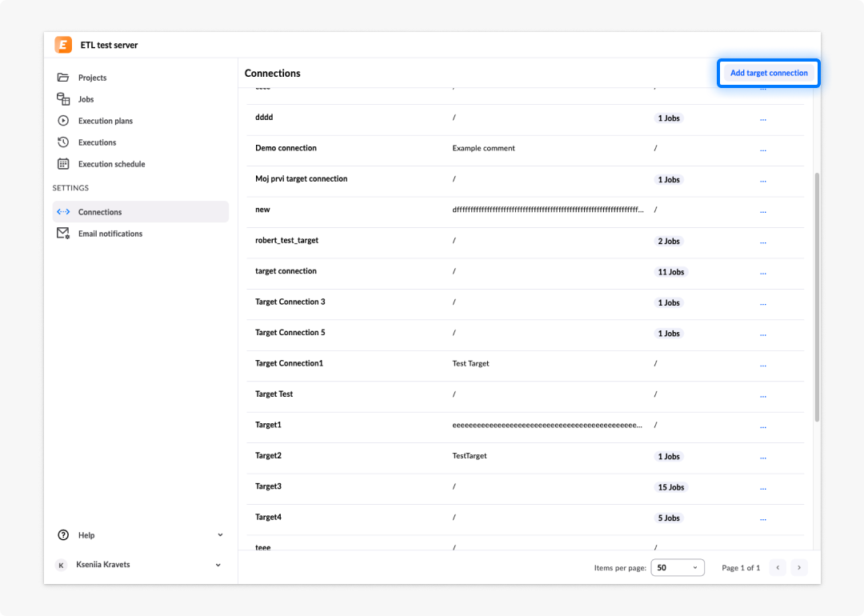Click the robert_test_target connection name
Viewport: 864px width, 616px height.
tap(286, 240)
